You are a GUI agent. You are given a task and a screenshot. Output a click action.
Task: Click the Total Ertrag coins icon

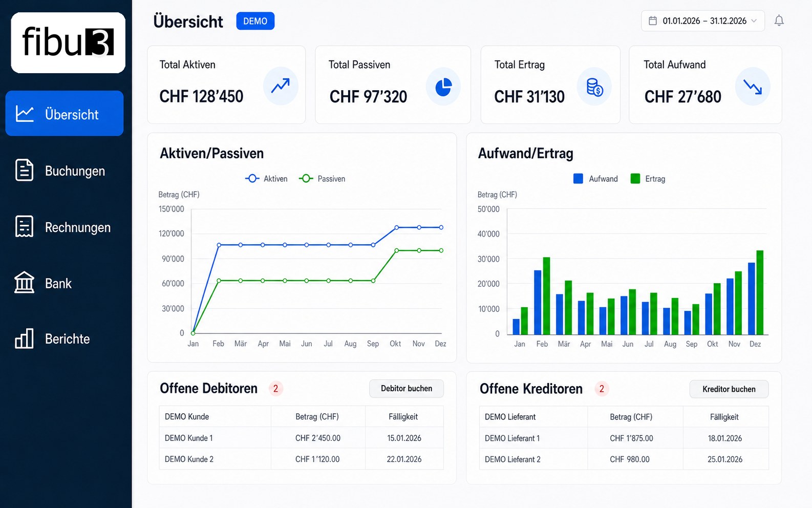pyautogui.click(x=594, y=87)
